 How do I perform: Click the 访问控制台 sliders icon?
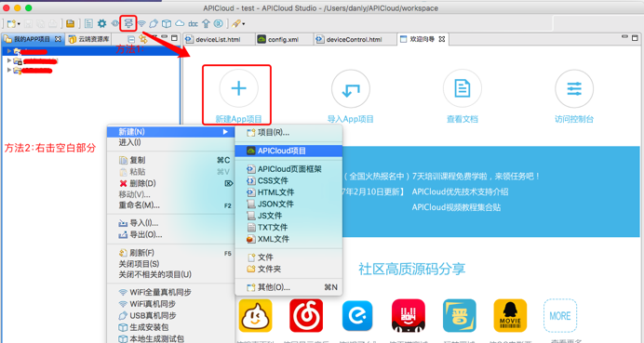(x=574, y=88)
